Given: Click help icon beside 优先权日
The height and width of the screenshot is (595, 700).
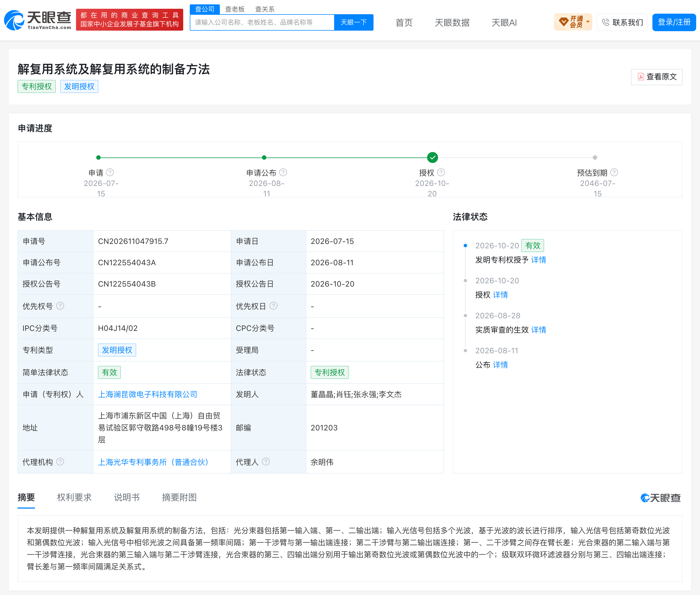Looking at the screenshot, I should (x=274, y=306).
